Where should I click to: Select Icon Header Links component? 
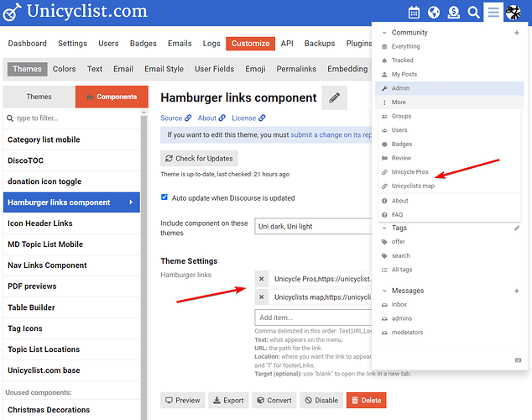pyautogui.click(x=71, y=223)
